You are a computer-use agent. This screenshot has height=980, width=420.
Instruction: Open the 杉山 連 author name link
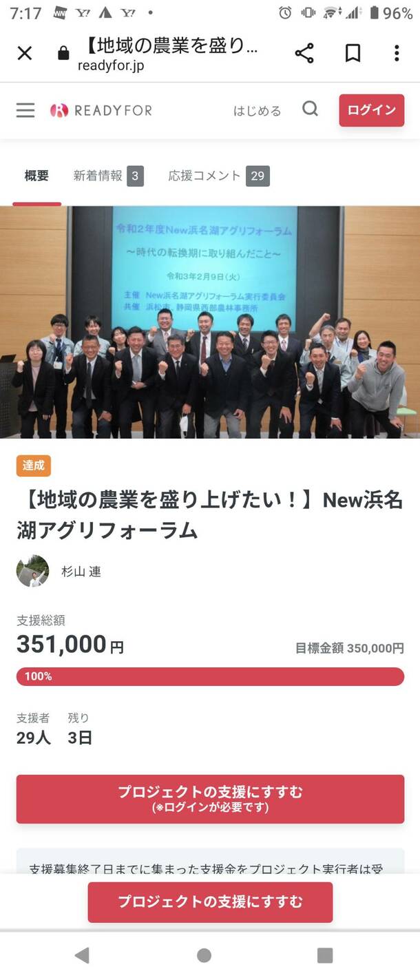pyautogui.click(x=81, y=572)
